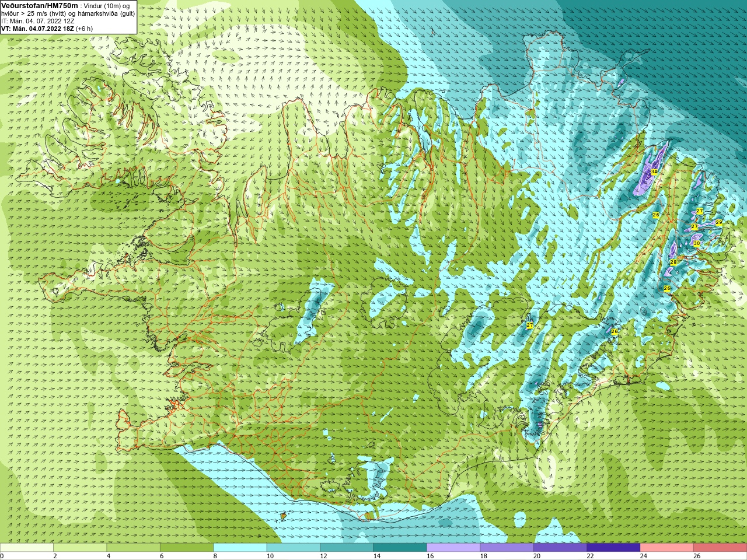Click the yellow gust label 34

point(654,171)
